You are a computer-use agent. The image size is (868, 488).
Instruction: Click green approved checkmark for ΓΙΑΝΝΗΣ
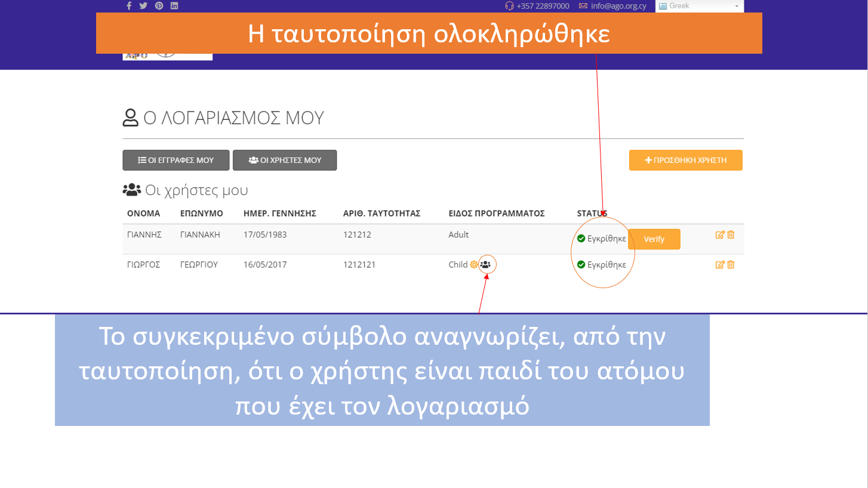(x=581, y=239)
